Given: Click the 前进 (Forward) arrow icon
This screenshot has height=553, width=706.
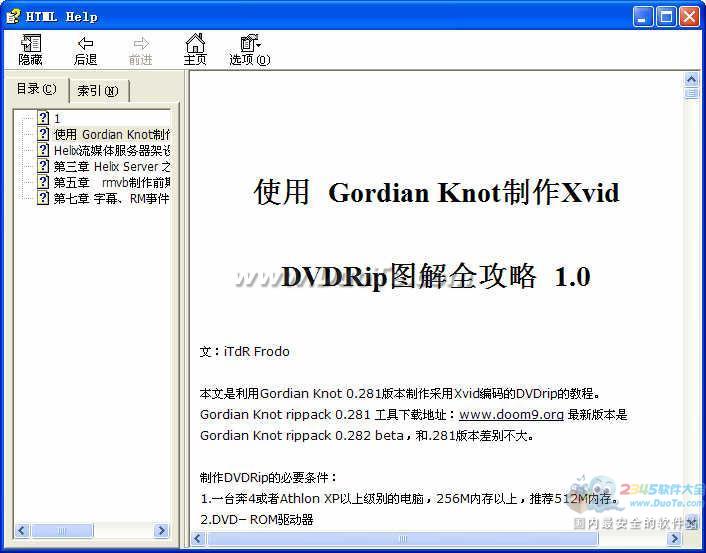Looking at the screenshot, I should point(140,50).
